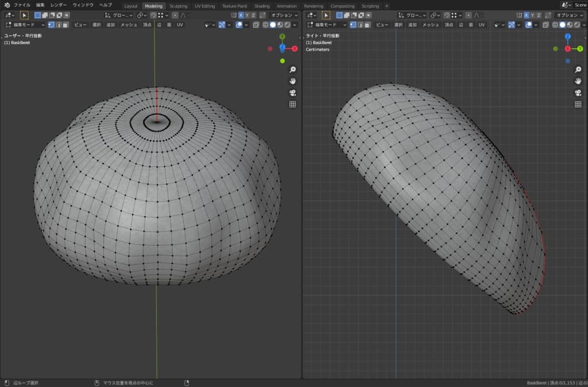
Task: Click the zoom magnifier icon in left viewport
Action: tap(292, 69)
